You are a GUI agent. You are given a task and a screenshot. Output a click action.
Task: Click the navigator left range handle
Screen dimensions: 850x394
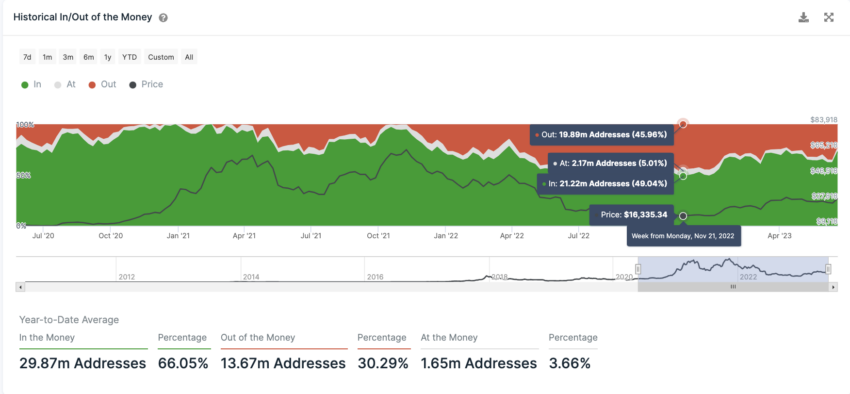pos(638,269)
